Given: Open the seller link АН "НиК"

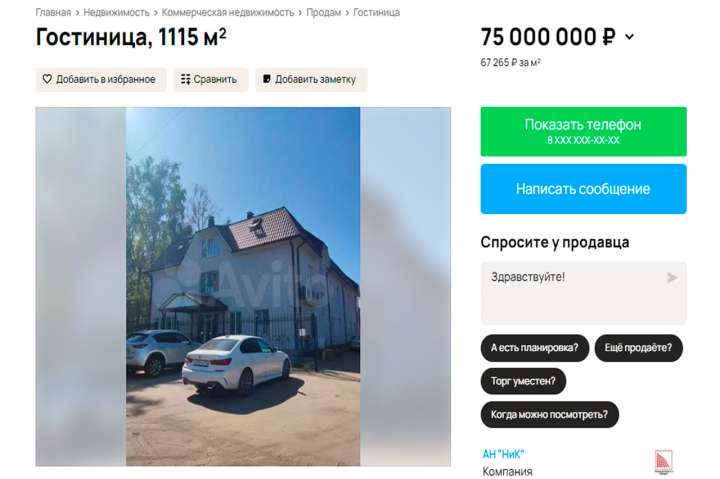Looking at the screenshot, I should [x=503, y=454].
